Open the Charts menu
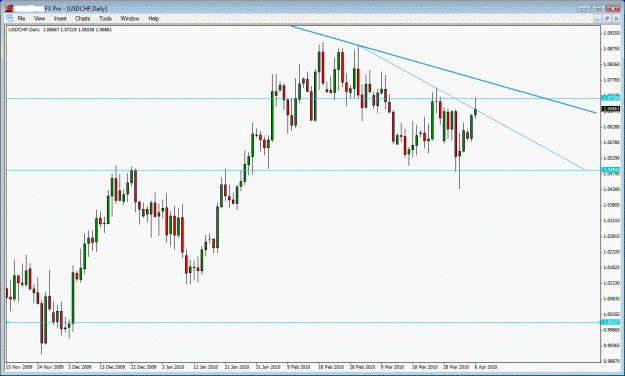The image size is (625, 376). tap(83, 18)
